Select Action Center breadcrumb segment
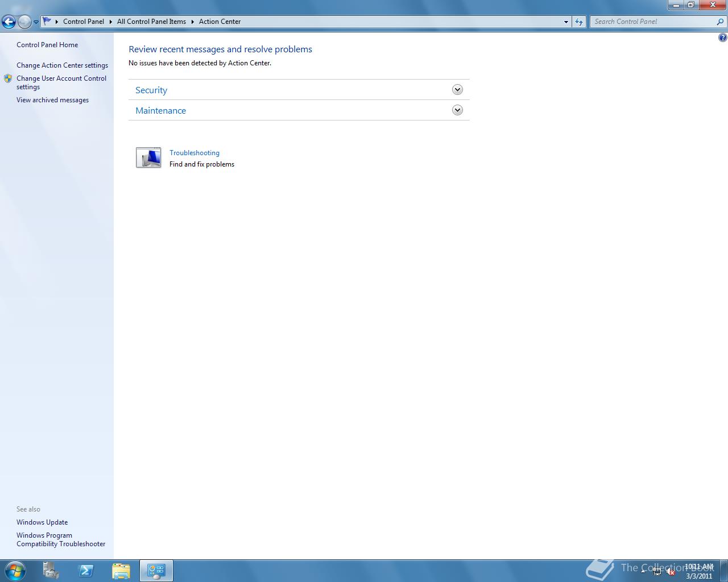 [220, 22]
